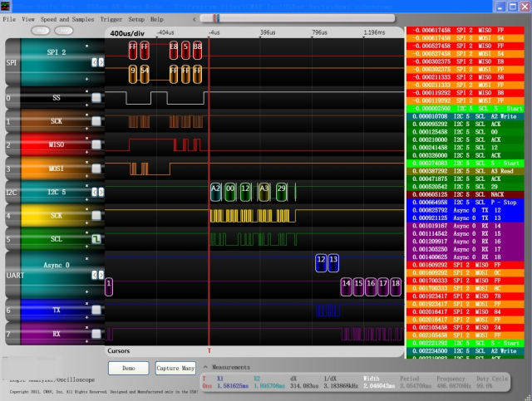Click the <<< zoom-out pill button
This screenshot has width=532, height=401.
[41, 31]
